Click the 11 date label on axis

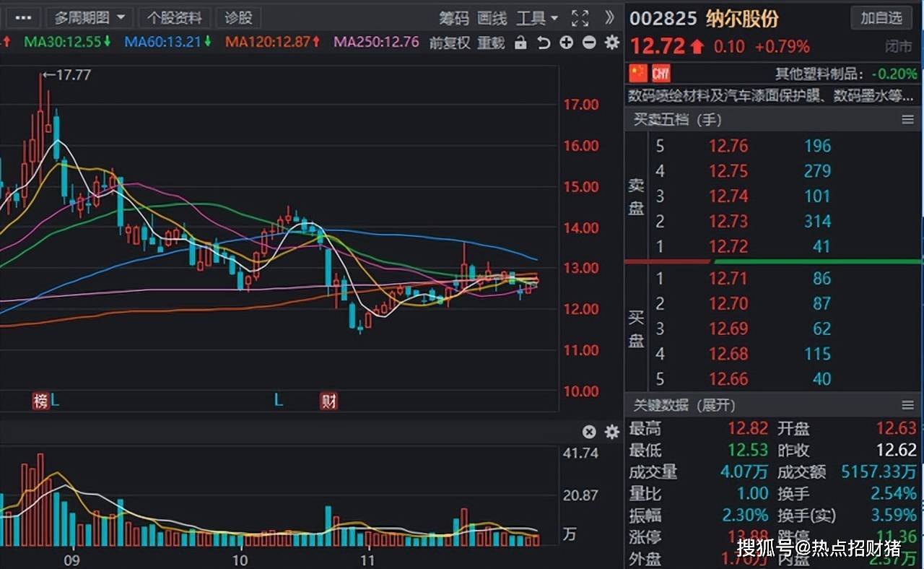(368, 560)
